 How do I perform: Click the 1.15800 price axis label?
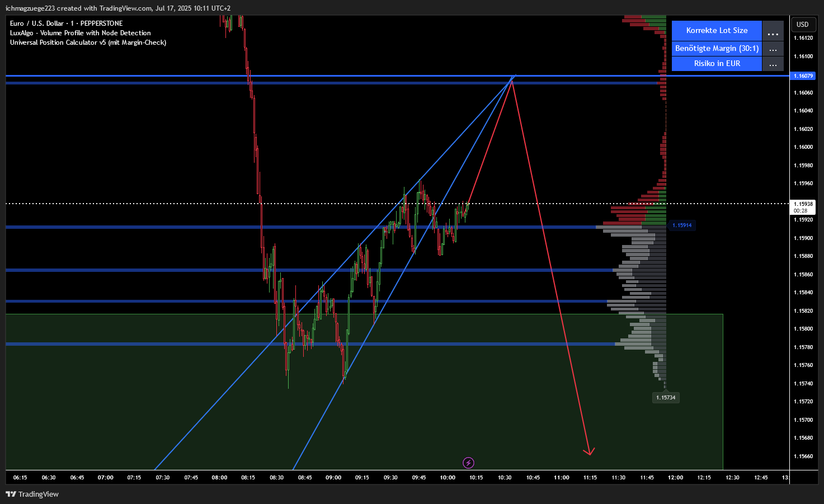(x=803, y=329)
